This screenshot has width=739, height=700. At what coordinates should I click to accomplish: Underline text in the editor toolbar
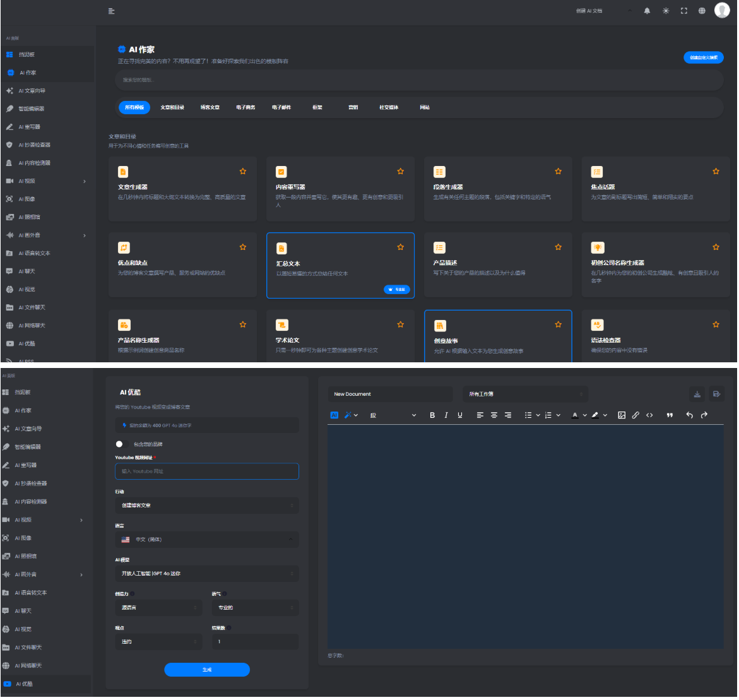pyautogui.click(x=460, y=415)
